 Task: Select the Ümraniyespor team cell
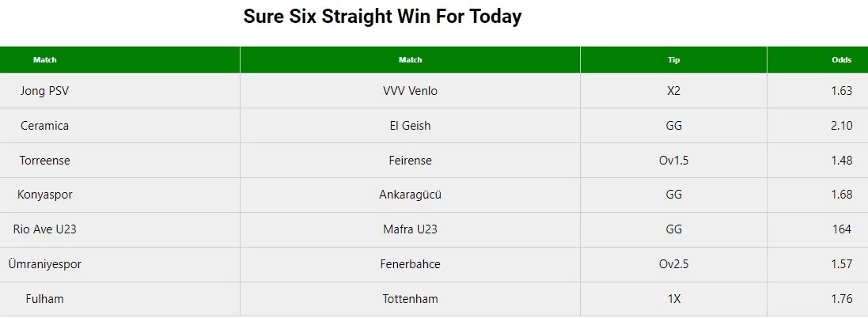pyautogui.click(x=45, y=264)
